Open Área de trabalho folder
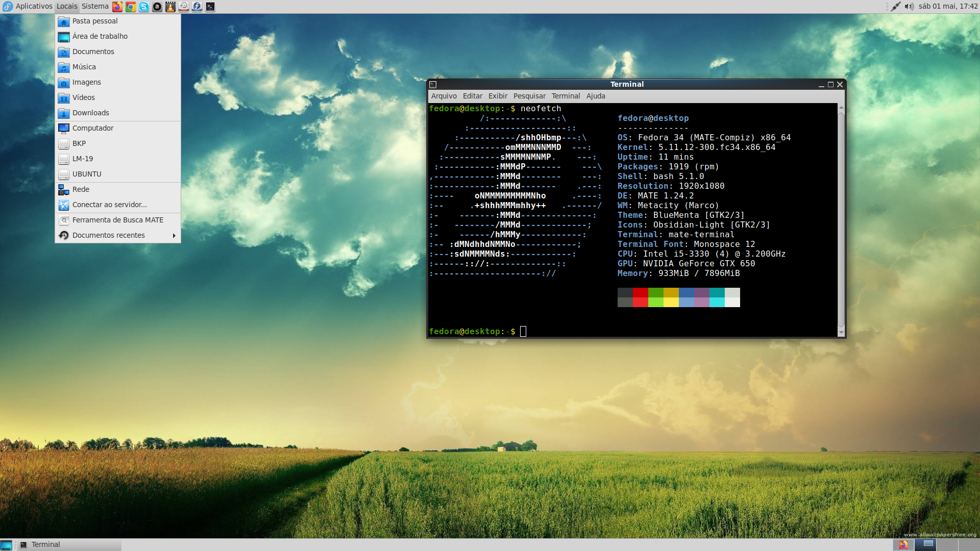 118,36
